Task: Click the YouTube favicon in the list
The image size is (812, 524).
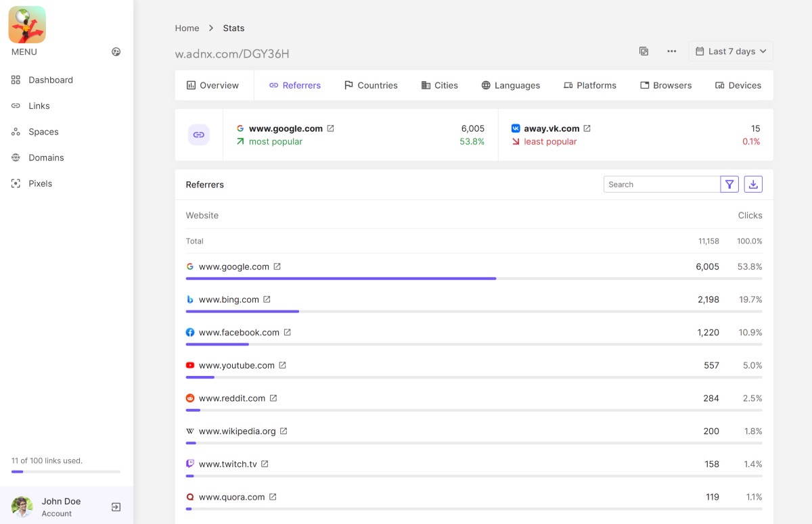Action: tap(190, 365)
